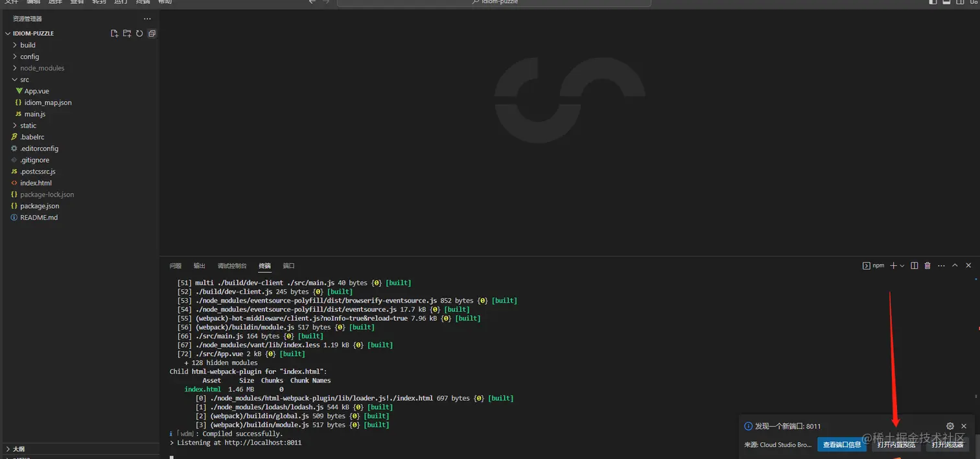This screenshot has width=980, height=459.
Task: Collapse the src folder
Action: coord(80,80)
